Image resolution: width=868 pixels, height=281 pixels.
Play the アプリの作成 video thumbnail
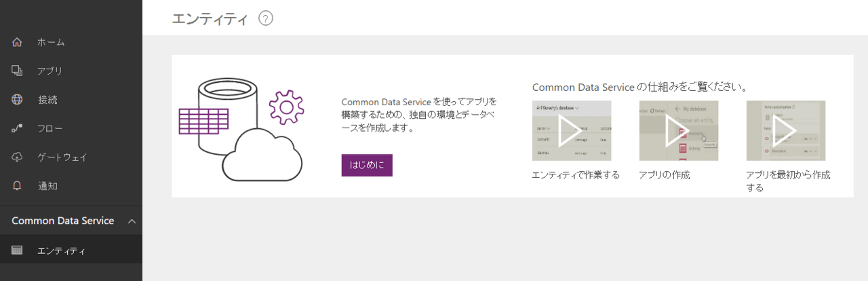click(x=678, y=130)
